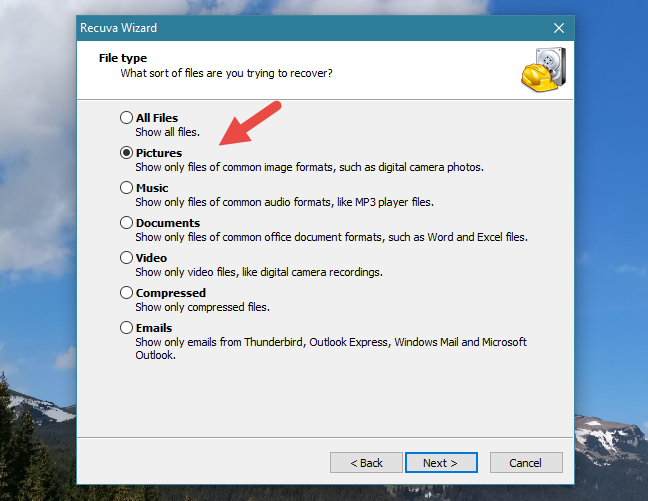Click the description mentioning digital camera photos
The height and width of the screenshot is (501, 648).
click(x=310, y=167)
